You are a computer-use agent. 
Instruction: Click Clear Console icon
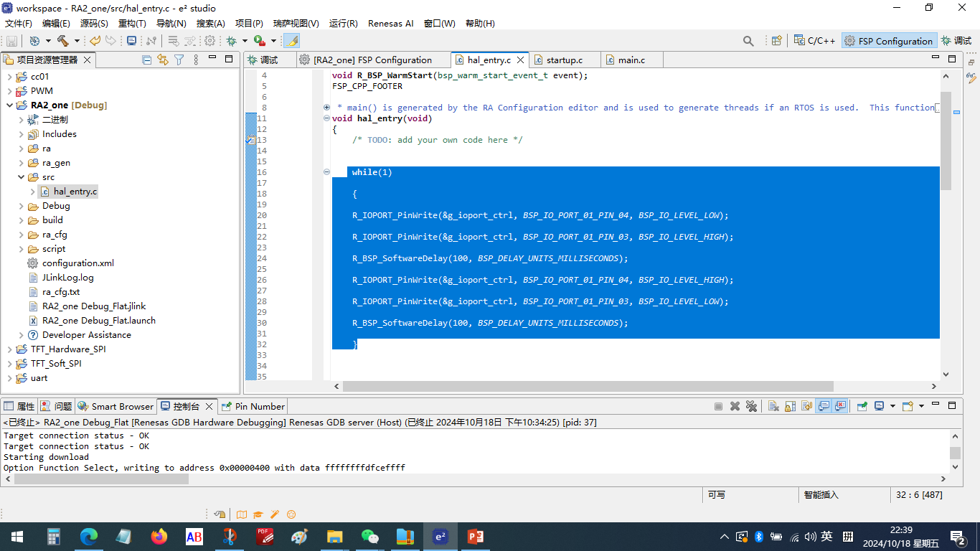(773, 406)
